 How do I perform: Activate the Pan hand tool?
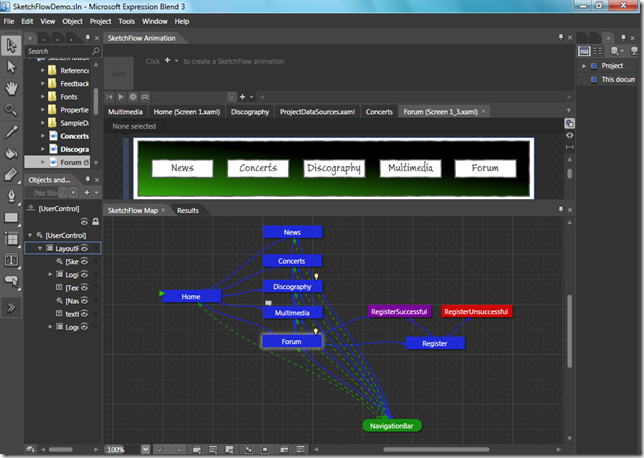tap(11, 89)
